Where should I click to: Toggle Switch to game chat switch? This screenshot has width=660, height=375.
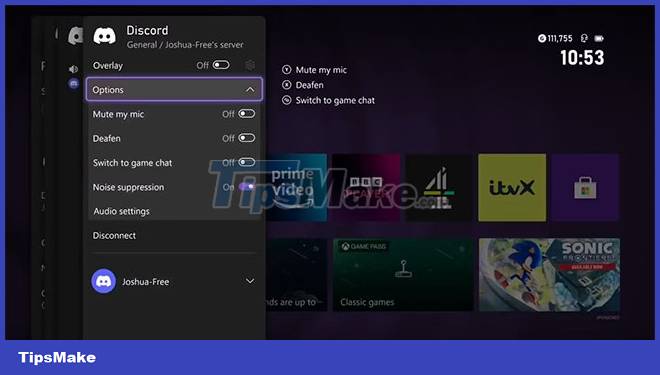[247, 162]
